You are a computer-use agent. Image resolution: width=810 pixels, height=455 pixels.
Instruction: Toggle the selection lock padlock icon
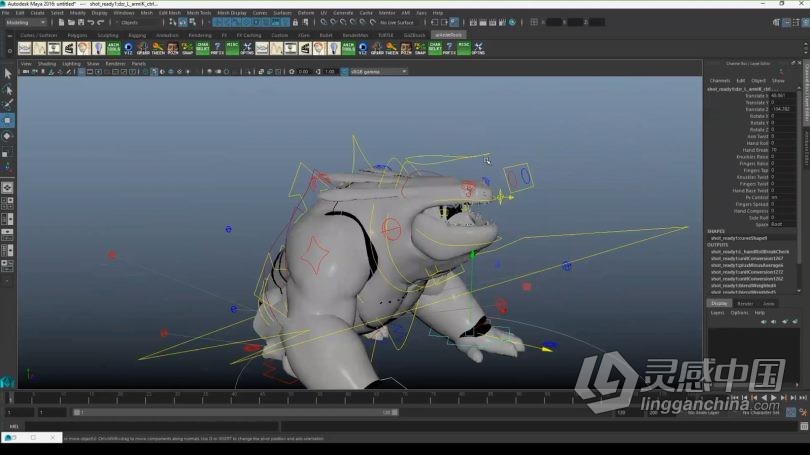[295, 22]
